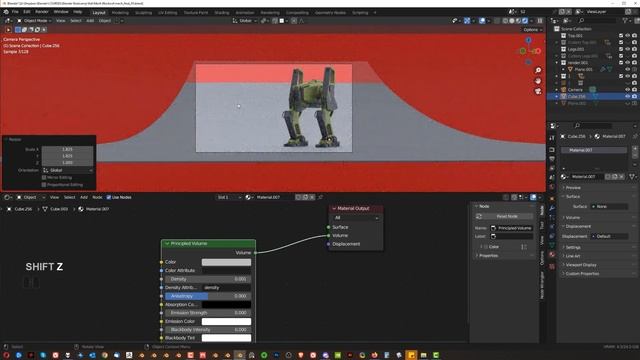Click the pan view hand gizmo
Screen dimensions: 640x360
coord(538,81)
